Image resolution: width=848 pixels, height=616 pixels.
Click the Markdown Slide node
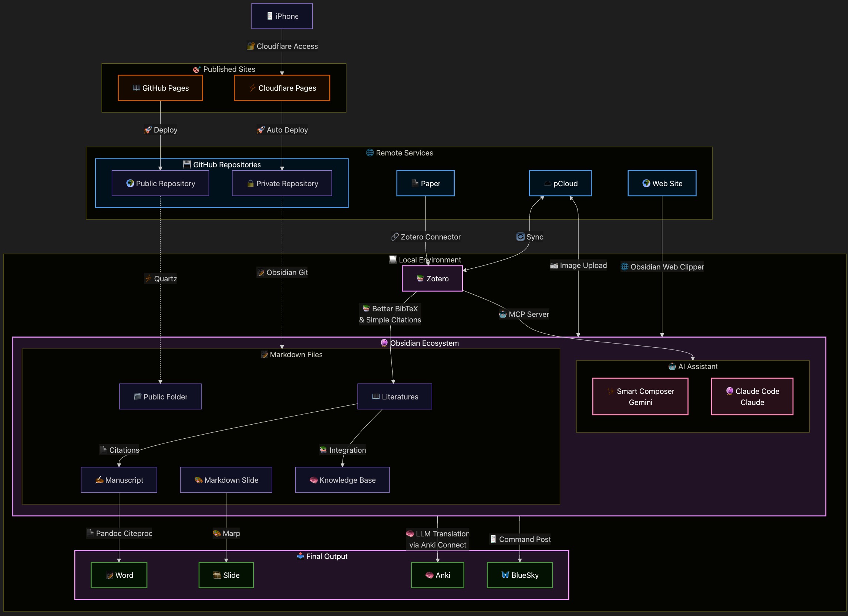pyautogui.click(x=226, y=480)
